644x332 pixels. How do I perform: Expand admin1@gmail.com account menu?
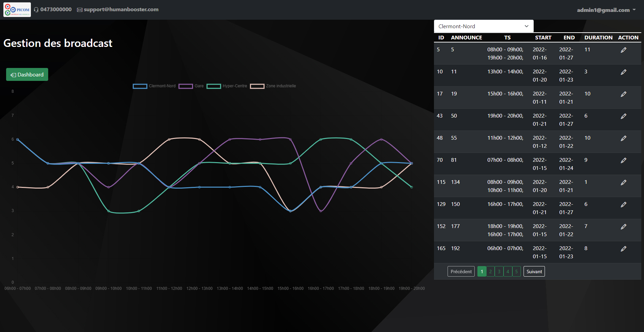(606, 10)
